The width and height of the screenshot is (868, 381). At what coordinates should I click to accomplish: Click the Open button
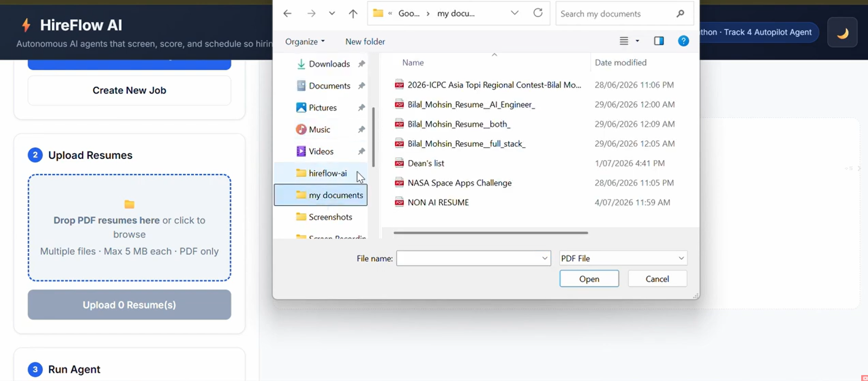(x=589, y=279)
